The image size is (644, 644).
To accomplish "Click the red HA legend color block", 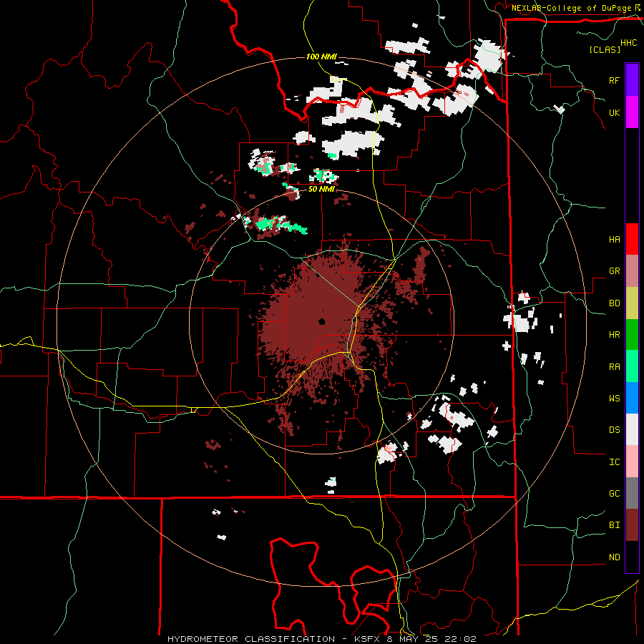I will 632,239.
